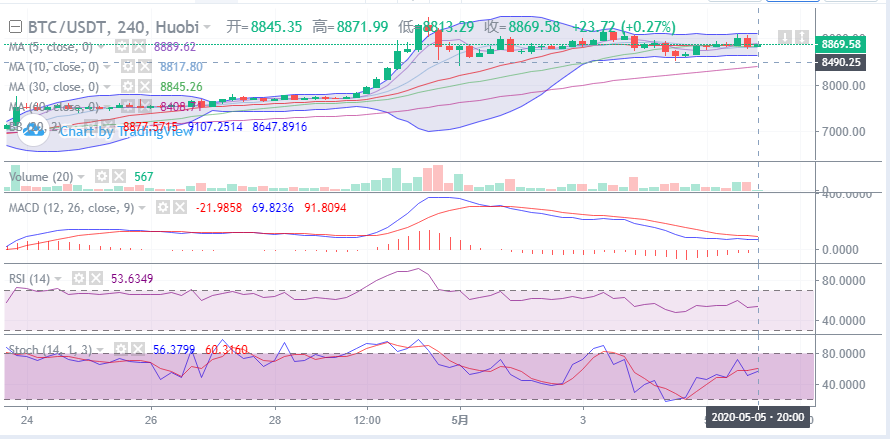Open settings gear for Stoch indicator
890x439 pixels.
click(121, 349)
